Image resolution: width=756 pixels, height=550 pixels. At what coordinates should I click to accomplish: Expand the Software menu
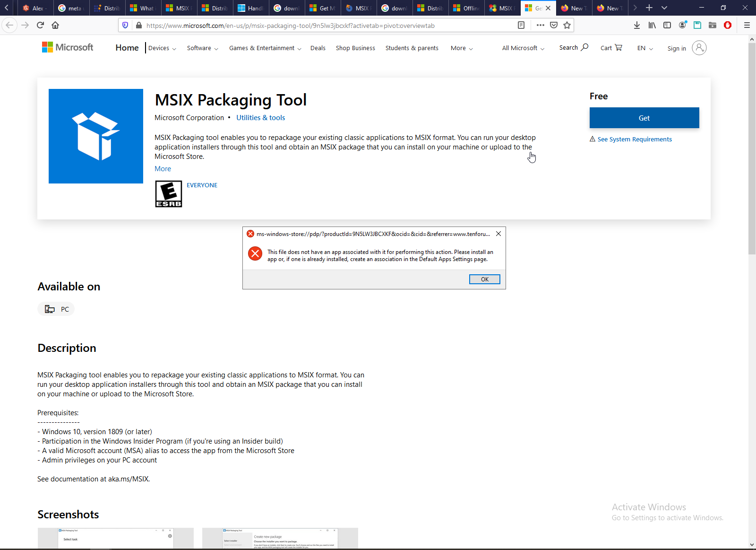point(203,48)
